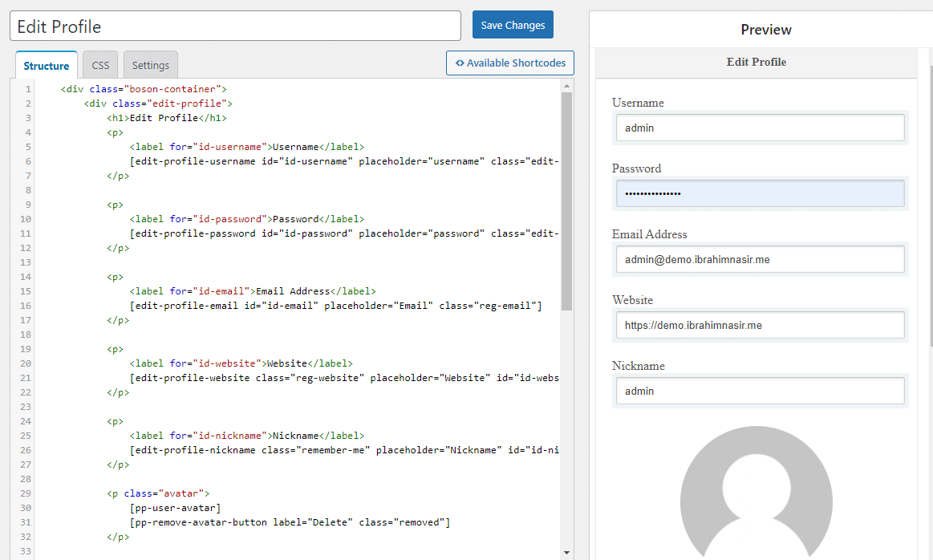This screenshot has width=933, height=560.
Task: Click the edit-profile-email shortcode line
Action: coord(335,306)
